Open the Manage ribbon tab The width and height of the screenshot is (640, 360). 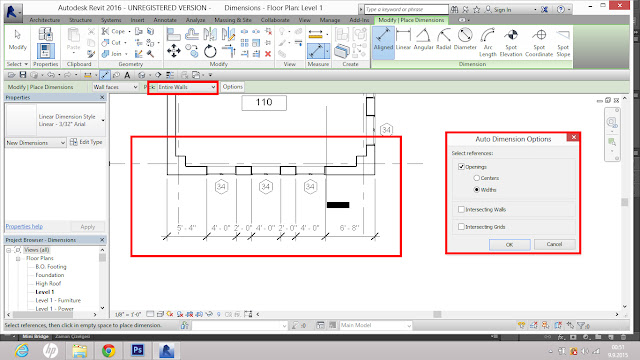tap(330, 20)
